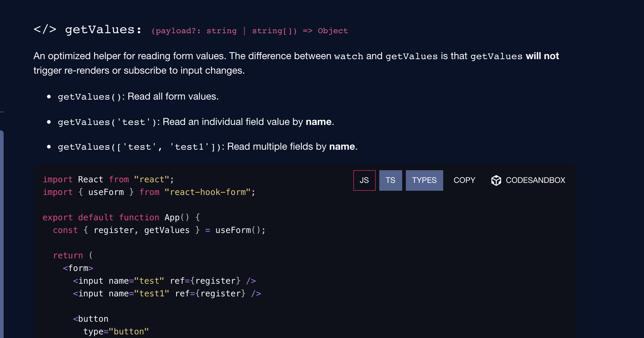Viewport: 644px width, 338px height.
Task: Select the input named test in code
Action: (x=164, y=280)
